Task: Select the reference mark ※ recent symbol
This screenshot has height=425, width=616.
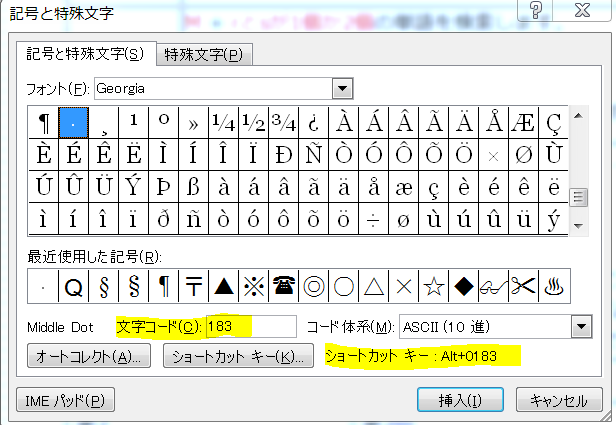Action: pyautogui.click(x=254, y=286)
